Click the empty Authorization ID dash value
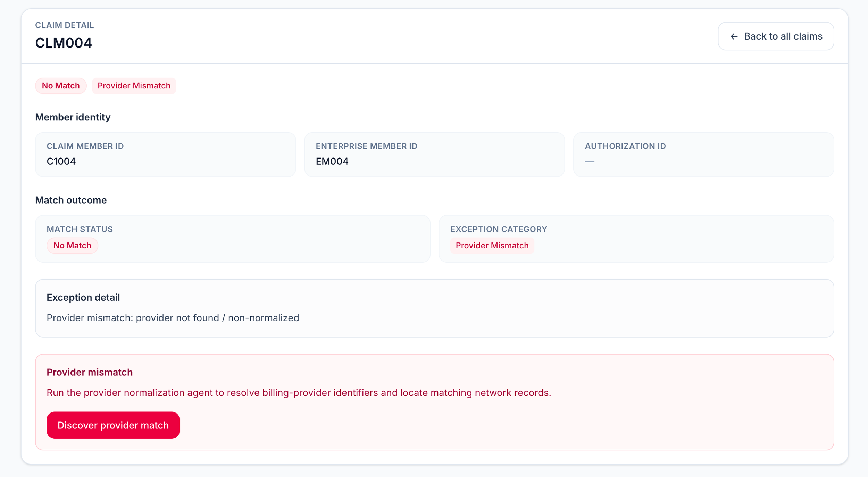868x477 pixels. click(590, 162)
